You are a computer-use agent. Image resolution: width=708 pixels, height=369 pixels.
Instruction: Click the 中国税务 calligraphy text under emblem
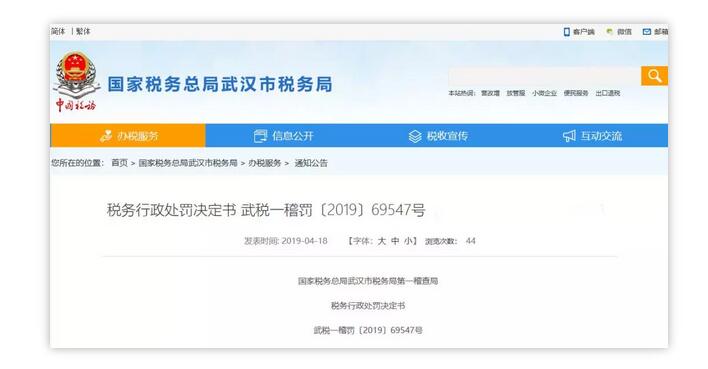tap(76, 105)
